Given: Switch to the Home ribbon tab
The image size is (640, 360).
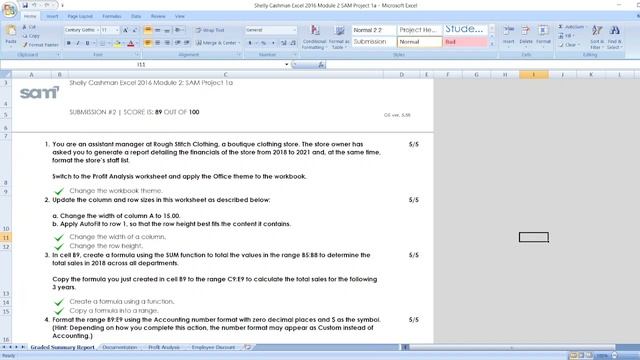Looking at the screenshot, I should point(30,16).
